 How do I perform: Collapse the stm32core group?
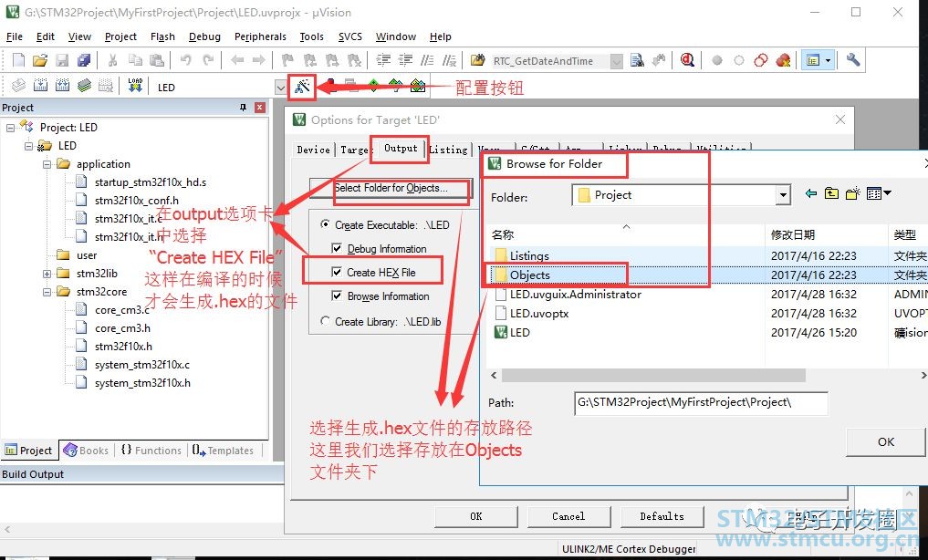(x=47, y=292)
